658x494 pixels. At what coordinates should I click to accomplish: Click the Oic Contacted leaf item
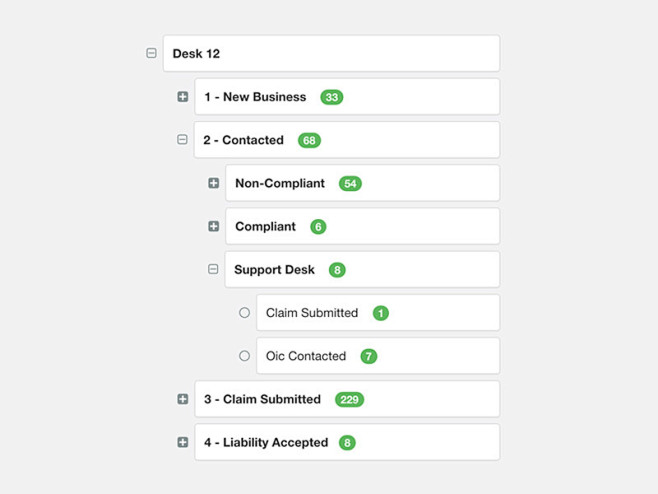306,356
